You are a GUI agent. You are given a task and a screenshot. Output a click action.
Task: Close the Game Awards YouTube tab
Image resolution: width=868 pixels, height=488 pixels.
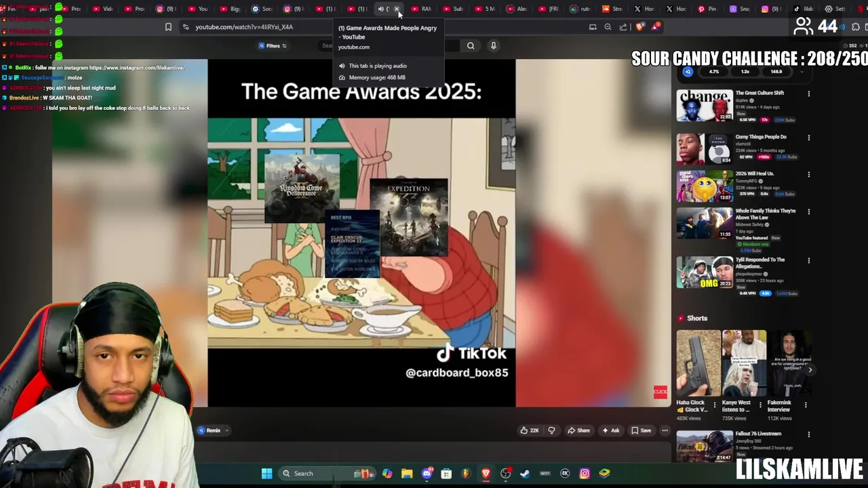coord(397,9)
